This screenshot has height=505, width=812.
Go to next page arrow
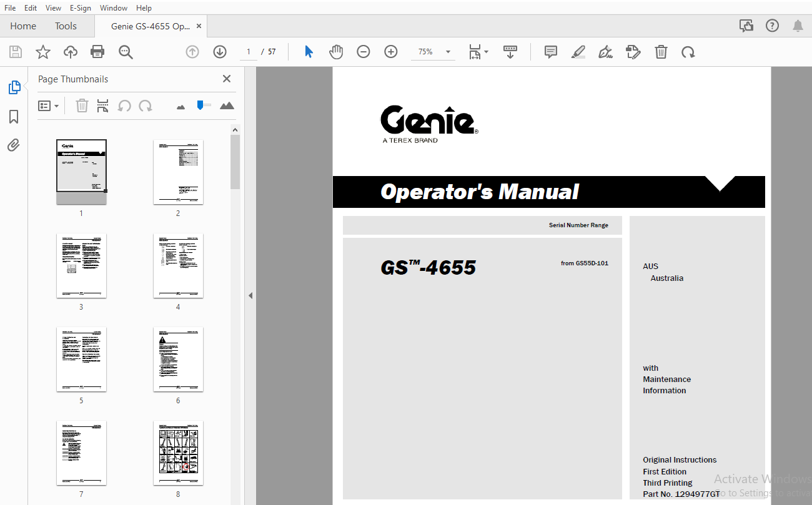coord(220,52)
